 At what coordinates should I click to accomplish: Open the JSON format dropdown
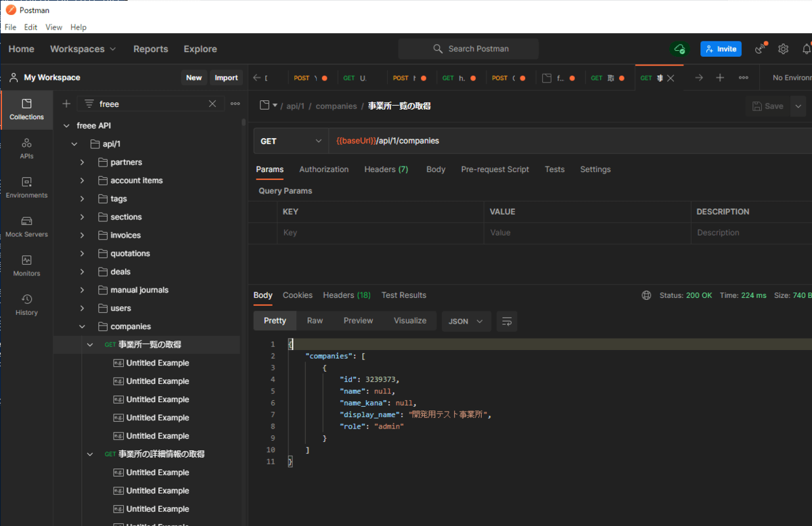coord(466,321)
